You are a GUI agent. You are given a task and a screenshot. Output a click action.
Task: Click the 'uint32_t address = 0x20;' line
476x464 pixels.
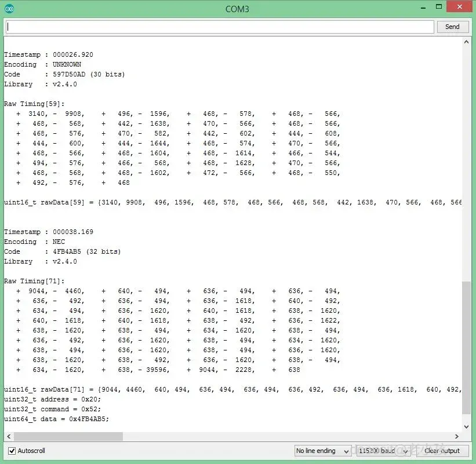[52, 399]
